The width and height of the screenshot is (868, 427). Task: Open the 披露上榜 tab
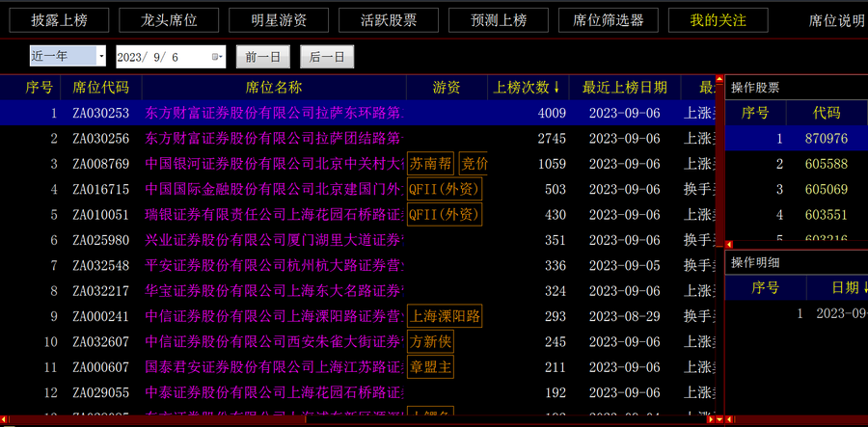pos(59,20)
